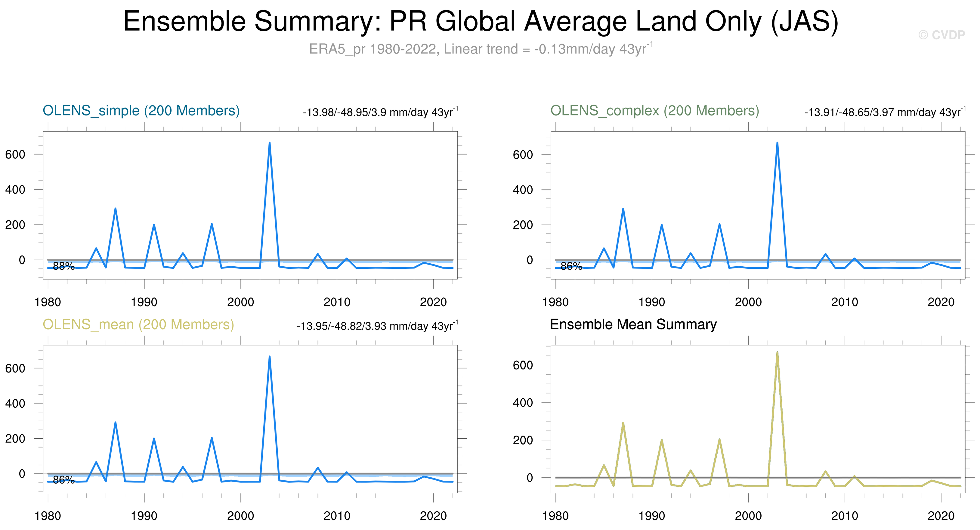Click the ERA5_pr linear trend subtitle

click(481, 49)
